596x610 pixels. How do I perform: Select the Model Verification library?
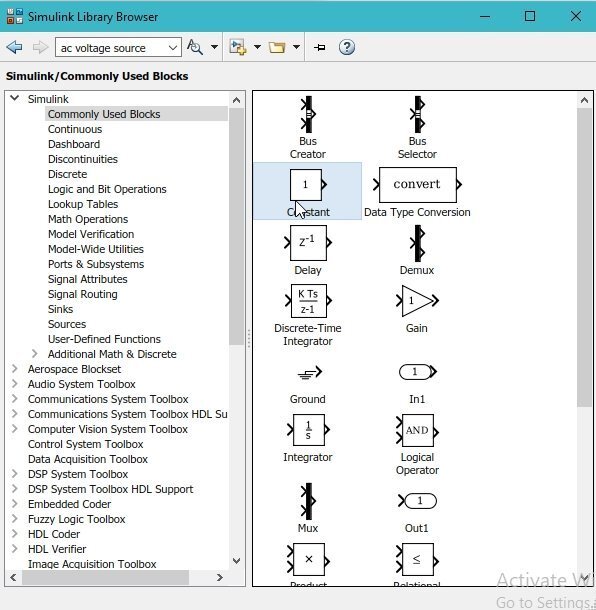coord(91,234)
